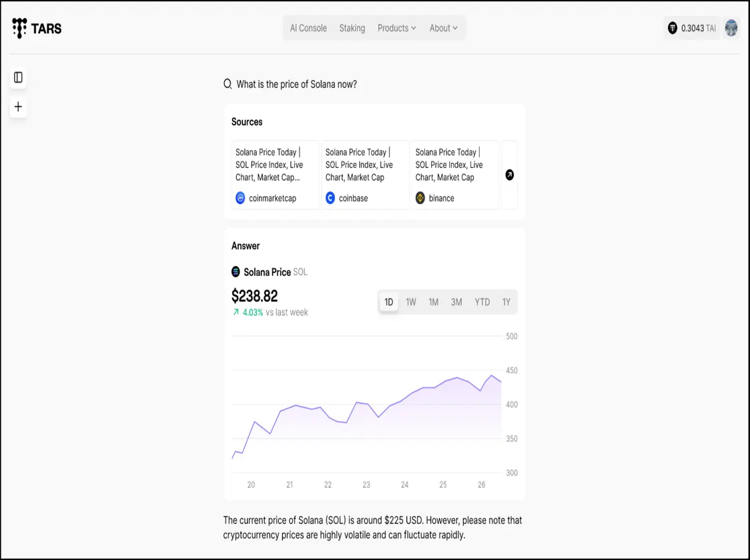This screenshot has width=750, height=560.
Task: Switch chart to 1W range
Action: [x=411, y=302]
